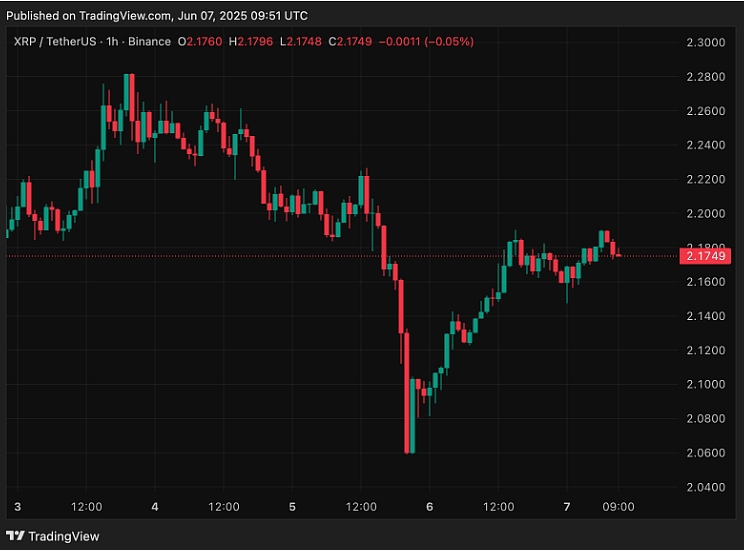
Task: Select the XRP / TetherUS symbol title
Action: [x=55, y=42]
